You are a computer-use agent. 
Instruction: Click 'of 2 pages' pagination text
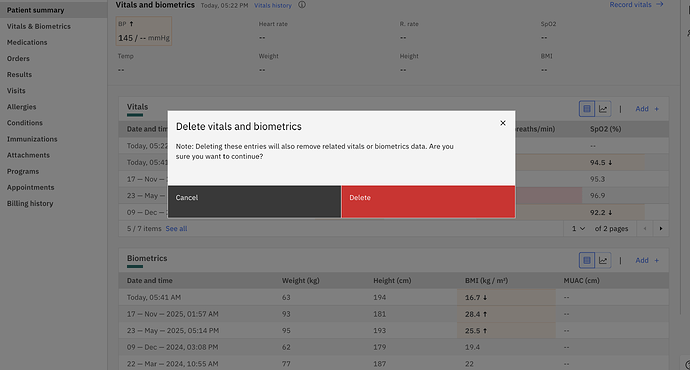(611, 229)
